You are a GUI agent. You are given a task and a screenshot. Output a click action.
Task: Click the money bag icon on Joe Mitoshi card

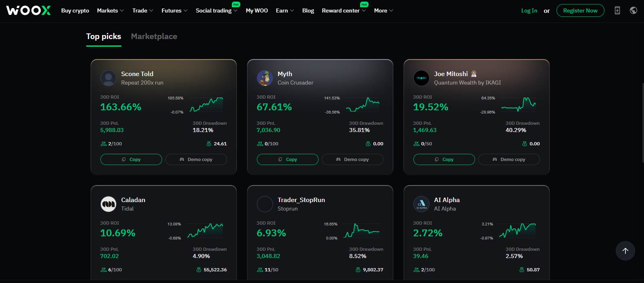point(525,144)
